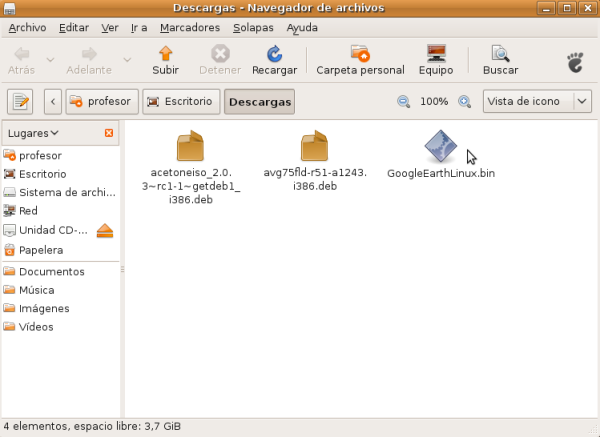
Task: Go to Escritorio in the path bar
Action: 181,101
